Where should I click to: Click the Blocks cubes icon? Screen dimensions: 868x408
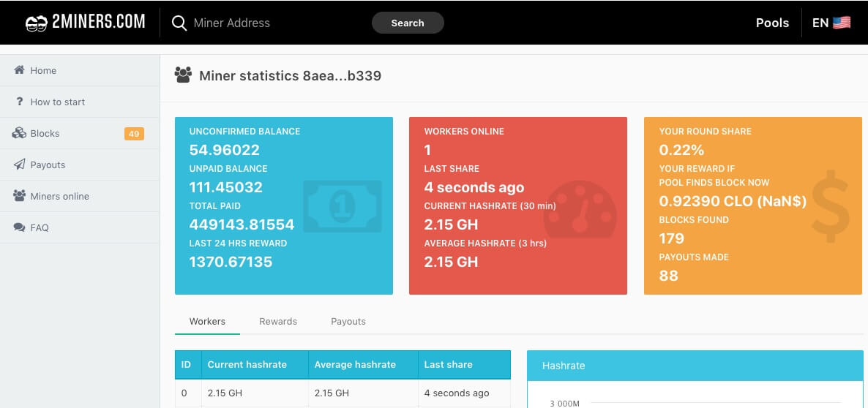click(19, 133)
